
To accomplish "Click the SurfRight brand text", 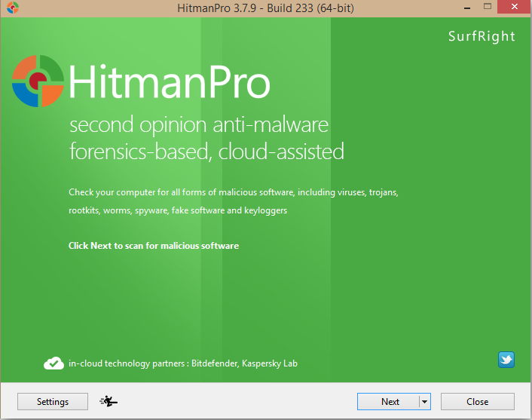I will point(482,36).
